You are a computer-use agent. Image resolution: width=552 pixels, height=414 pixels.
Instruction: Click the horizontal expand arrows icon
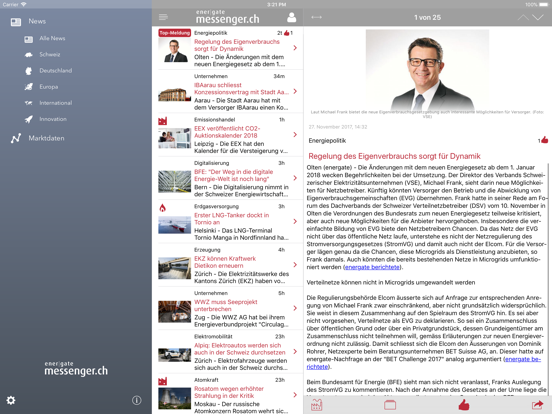(x=316, y=17)
